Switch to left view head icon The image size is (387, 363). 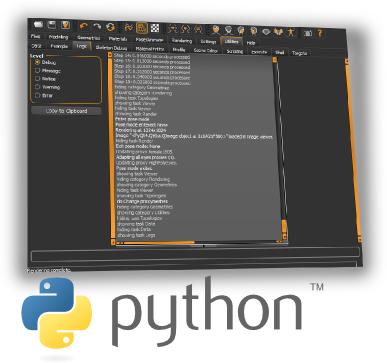coord(241,31)
